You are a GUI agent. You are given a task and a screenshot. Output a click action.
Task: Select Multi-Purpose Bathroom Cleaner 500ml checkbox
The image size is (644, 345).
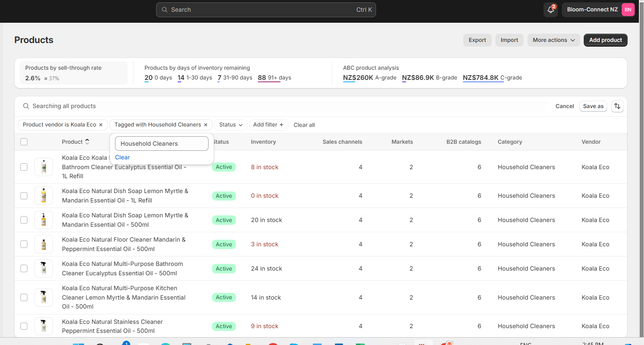[x=24, y=269]
